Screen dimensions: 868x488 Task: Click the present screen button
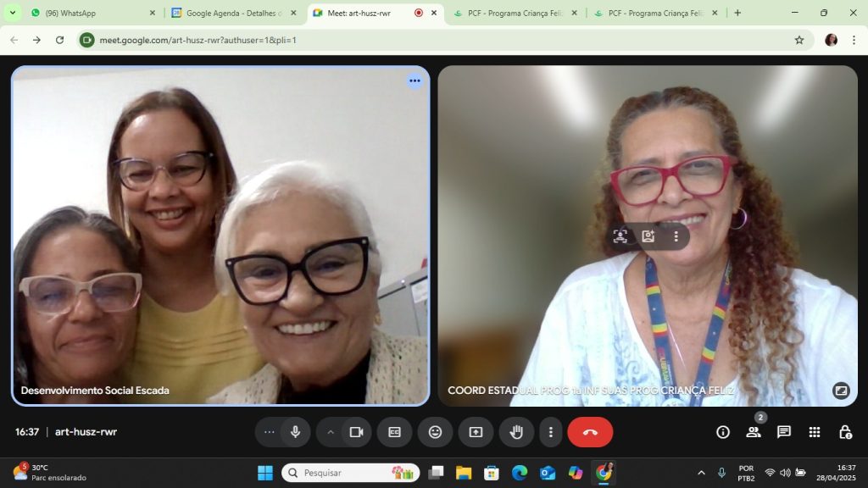[x=476, y=432]
